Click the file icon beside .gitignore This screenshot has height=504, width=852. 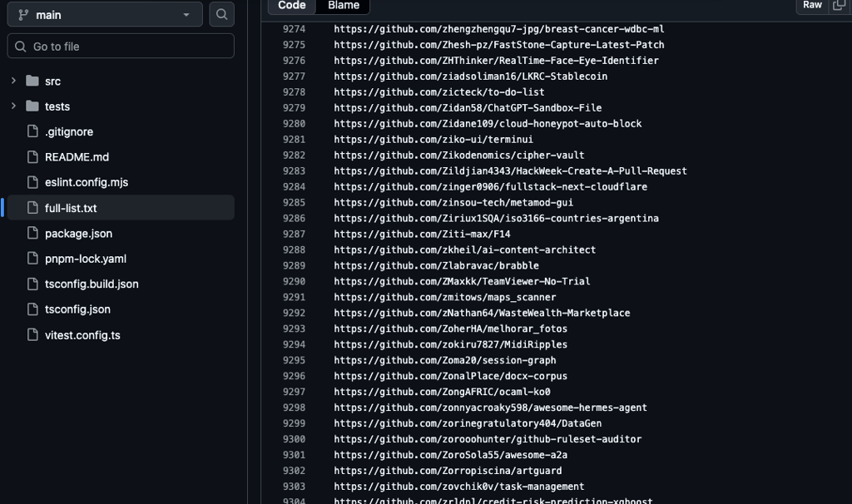tap(32, 131)
